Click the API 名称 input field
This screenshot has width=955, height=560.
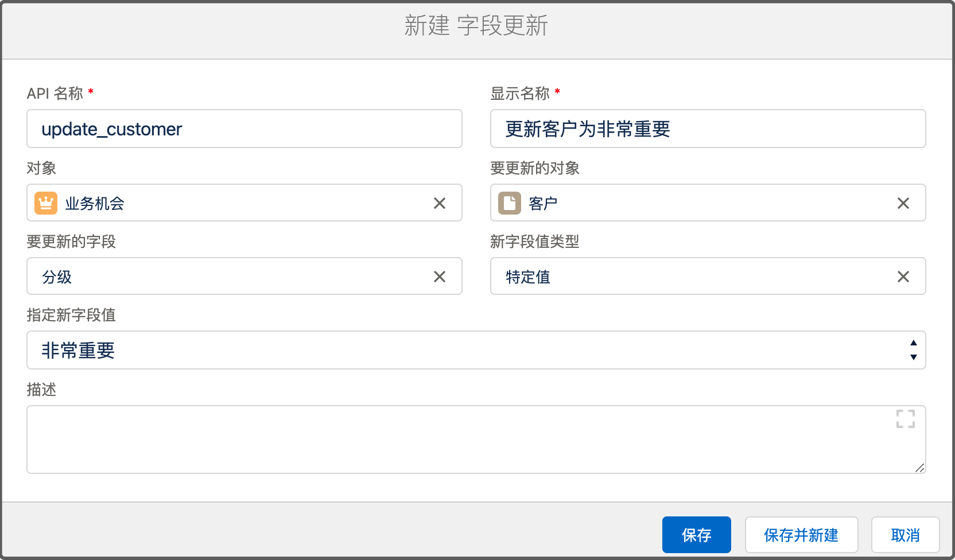click(x=244, y=129)
